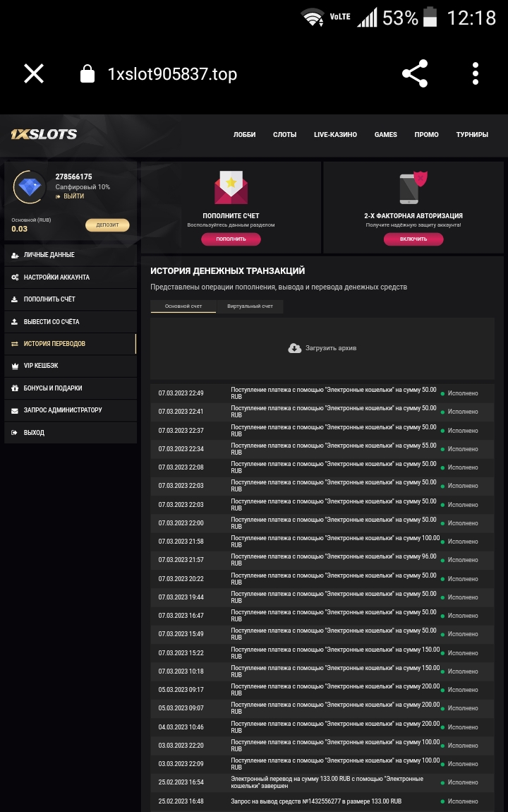The height and width of the screenshot is (812, 508).
Task: Open НАСТРОЙКИ АККАУНТА sidebar item
Action: (x=71, y=277)
